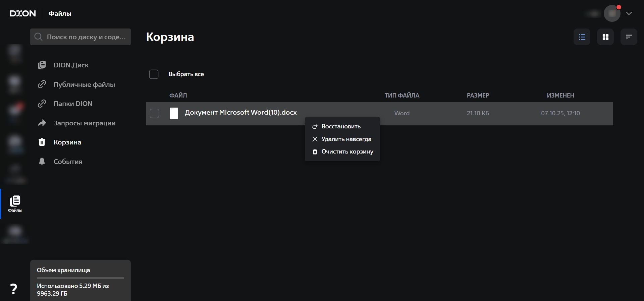Switch to grid tile view
The width and height of the screenshot is (644, 301).
coord(605,37)
